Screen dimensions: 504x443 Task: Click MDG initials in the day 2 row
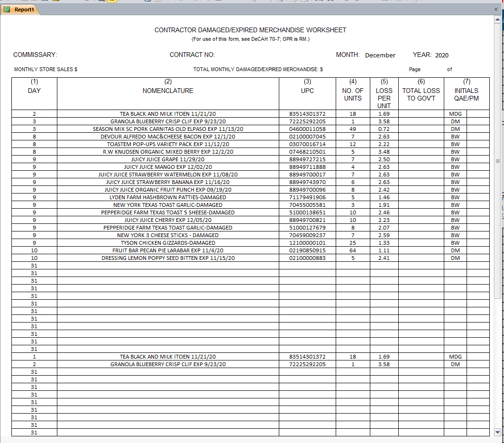point(455,114)
